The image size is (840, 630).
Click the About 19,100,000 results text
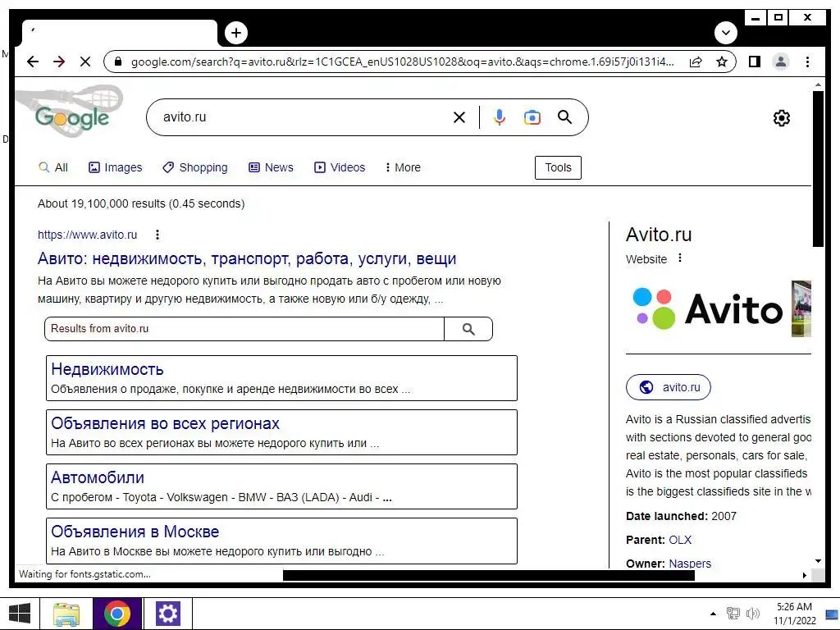coord(141,203)
